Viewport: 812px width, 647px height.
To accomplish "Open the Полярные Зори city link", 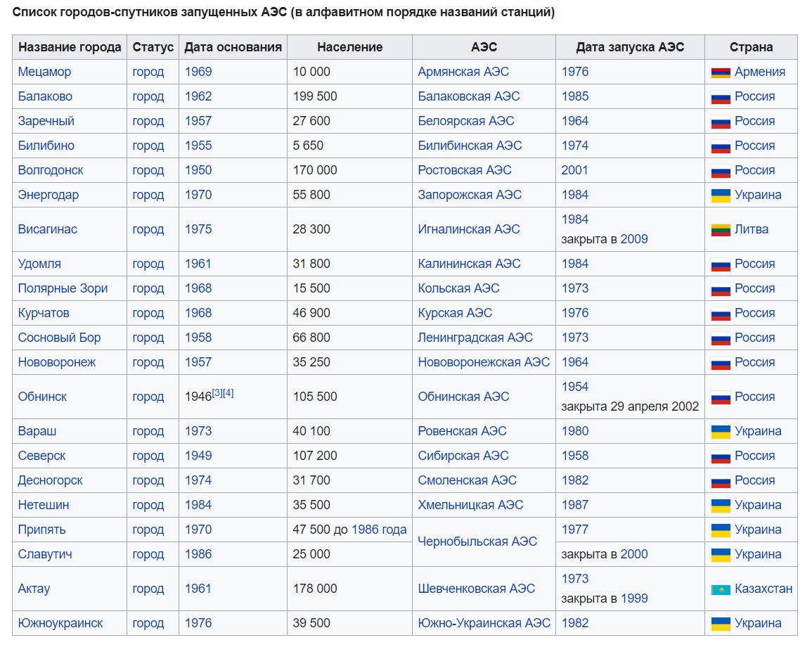I will [63, 288].
